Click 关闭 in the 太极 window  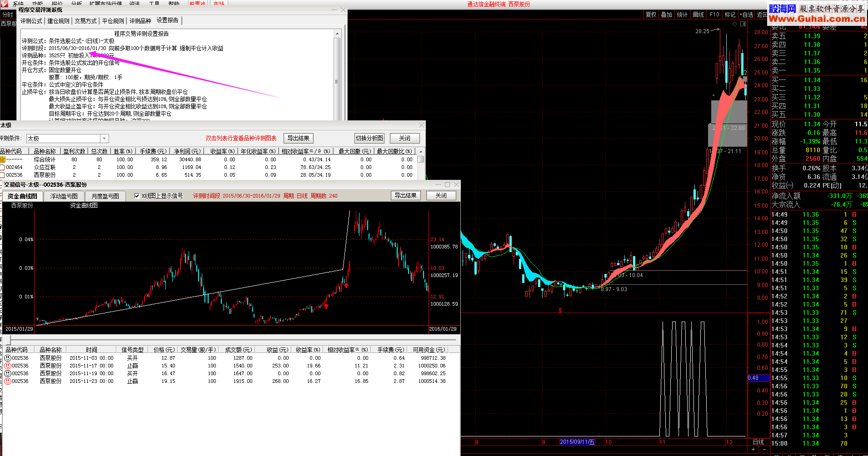[404, 138]
